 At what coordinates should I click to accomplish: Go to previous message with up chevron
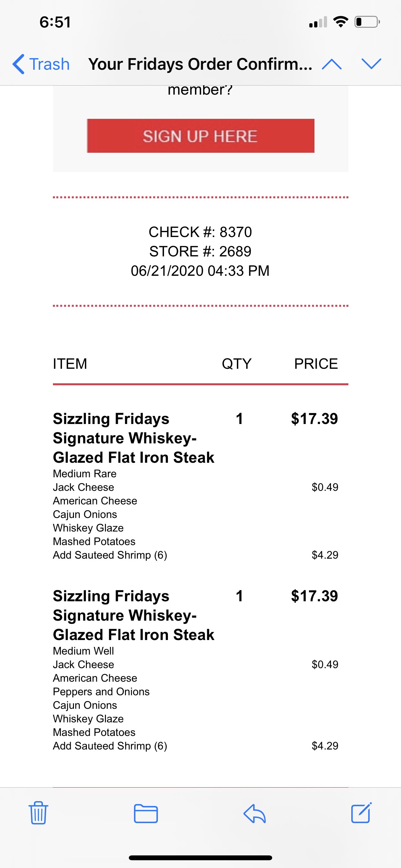(332, 64)
